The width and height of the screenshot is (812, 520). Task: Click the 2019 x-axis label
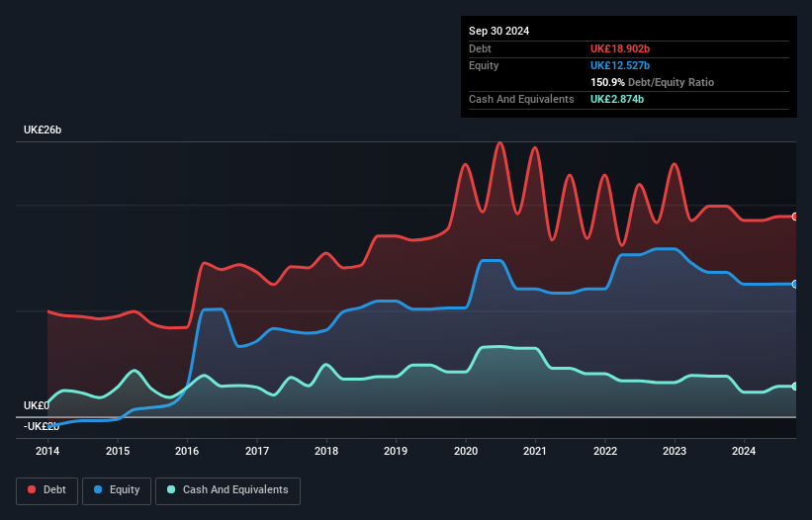click(396, 451)
